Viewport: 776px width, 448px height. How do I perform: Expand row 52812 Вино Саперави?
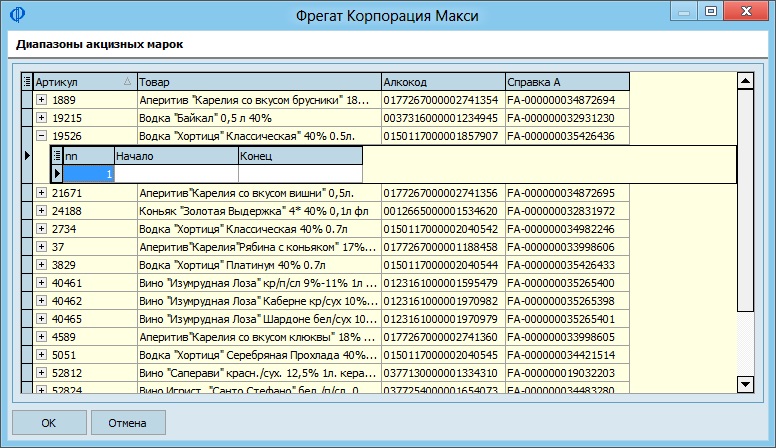coord(42,373)
